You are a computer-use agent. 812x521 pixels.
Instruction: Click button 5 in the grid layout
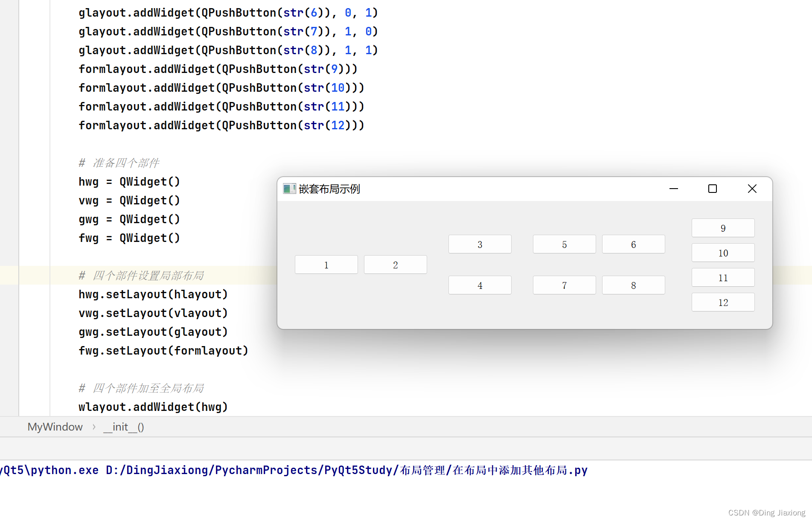[564, 244]
